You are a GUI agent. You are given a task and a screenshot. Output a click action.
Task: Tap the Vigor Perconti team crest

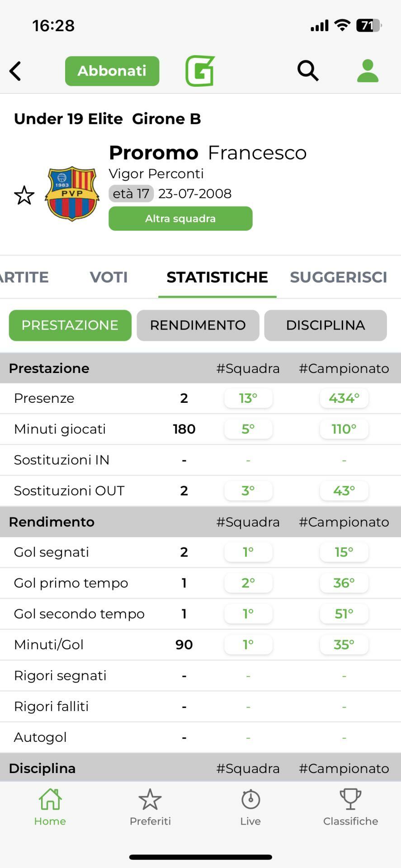[72, 194]
